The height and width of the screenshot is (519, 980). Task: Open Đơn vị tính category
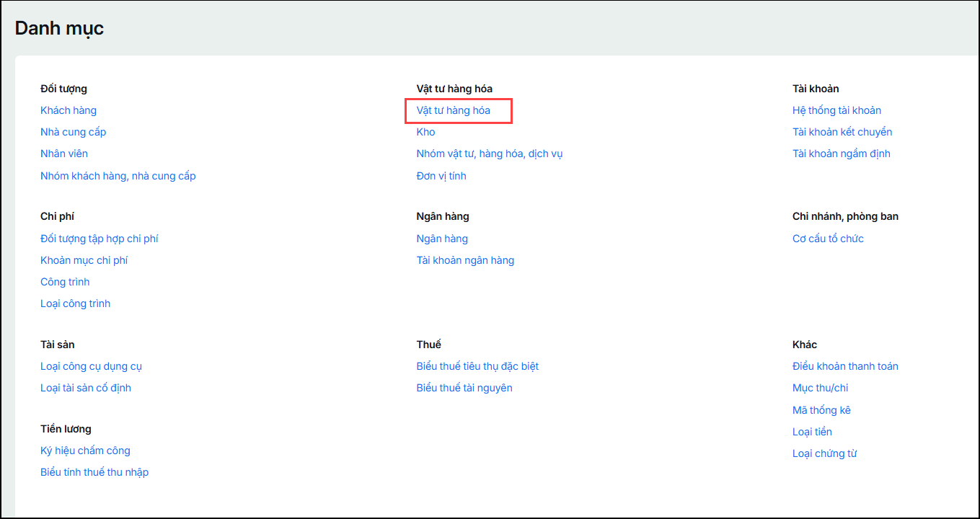coord(441,176)
